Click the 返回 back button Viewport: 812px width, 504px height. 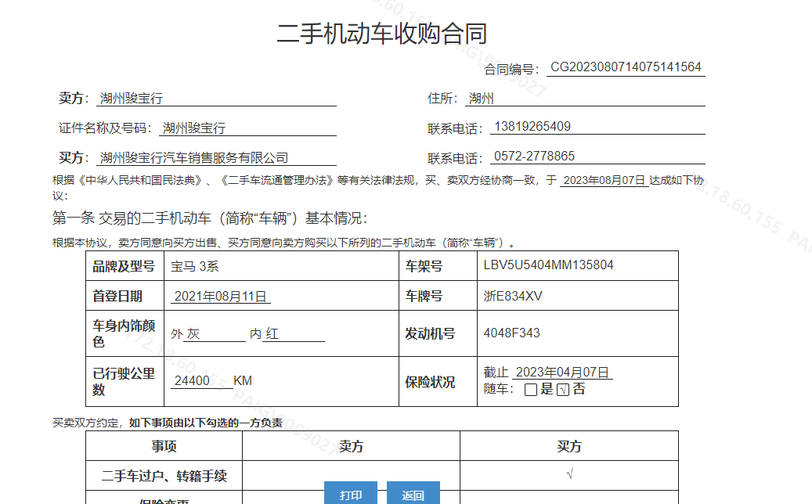(x=413, y=493)
